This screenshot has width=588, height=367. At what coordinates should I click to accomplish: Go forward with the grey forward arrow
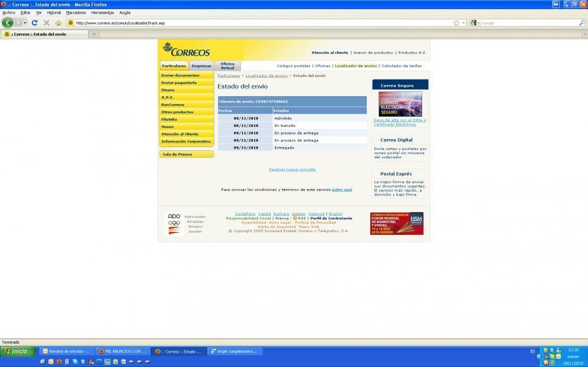click(18, 23)
